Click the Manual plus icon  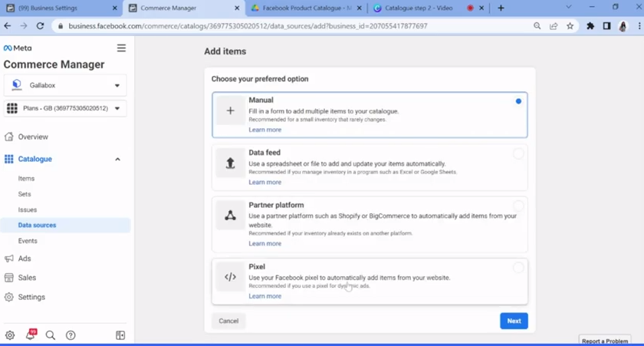coord(231,110)
